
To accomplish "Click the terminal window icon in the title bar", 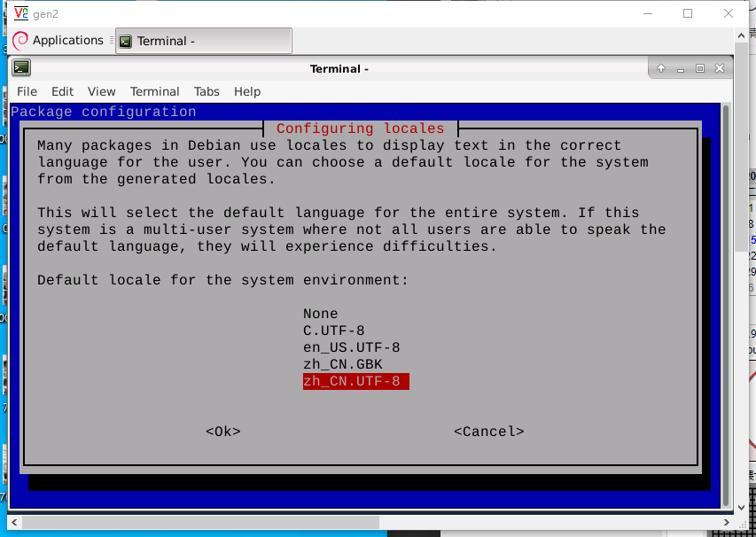I will coord(21,68).
